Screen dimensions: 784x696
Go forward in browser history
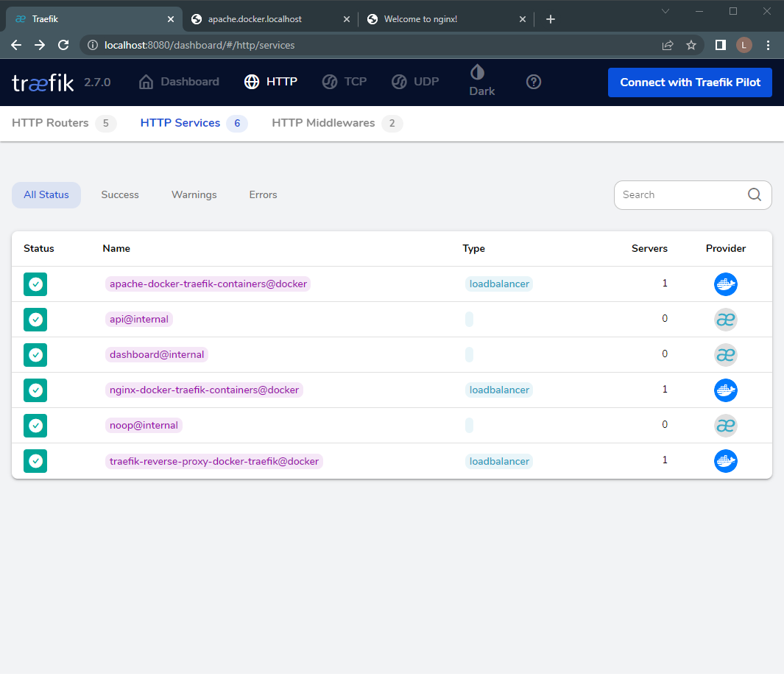click(40, 45)
